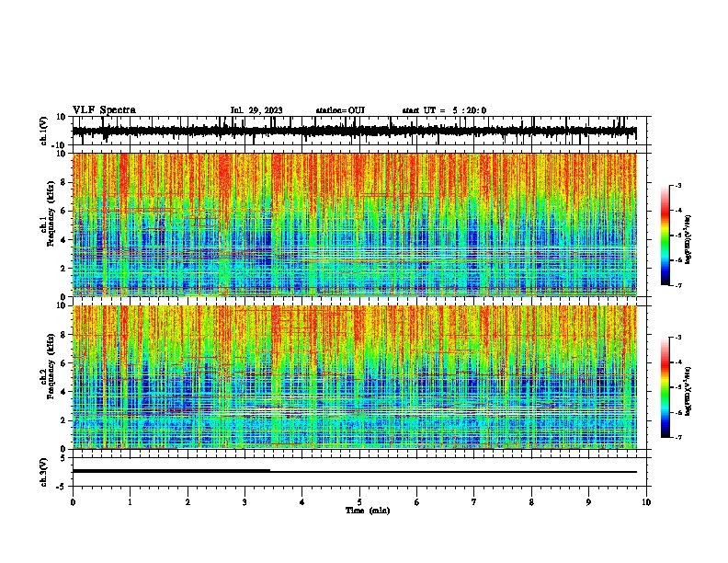The image size is (728, 563).
Task: Click the "8" kHz tick on ch.1 spectrogram
Action: (63, 182)
